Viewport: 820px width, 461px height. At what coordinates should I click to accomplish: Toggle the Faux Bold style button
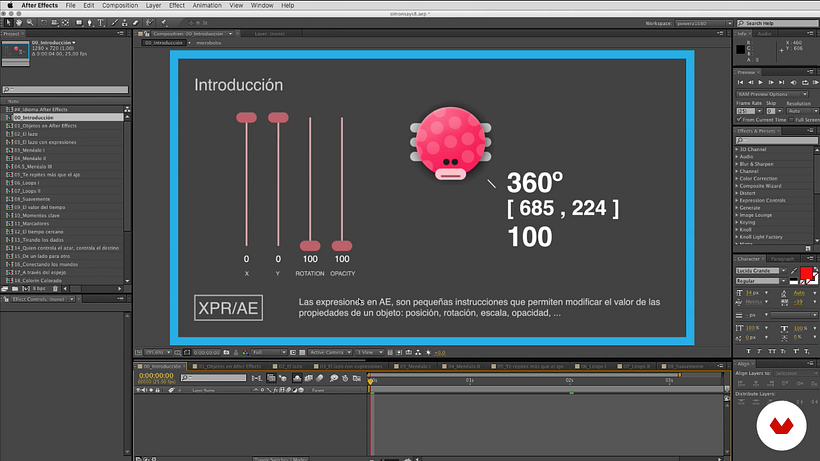[x=749, y=351]
